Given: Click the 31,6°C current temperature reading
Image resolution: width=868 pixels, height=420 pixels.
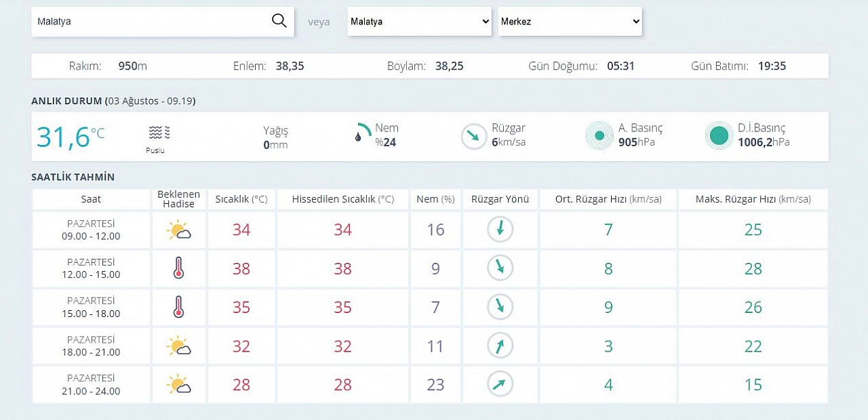Looking at the screenshot, I should tap(71, 136).
